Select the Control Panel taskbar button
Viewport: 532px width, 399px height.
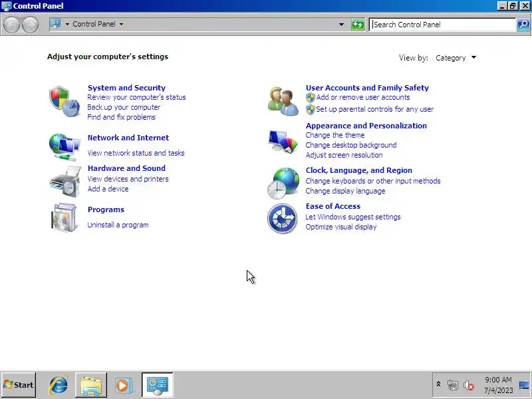click(158, 385)
